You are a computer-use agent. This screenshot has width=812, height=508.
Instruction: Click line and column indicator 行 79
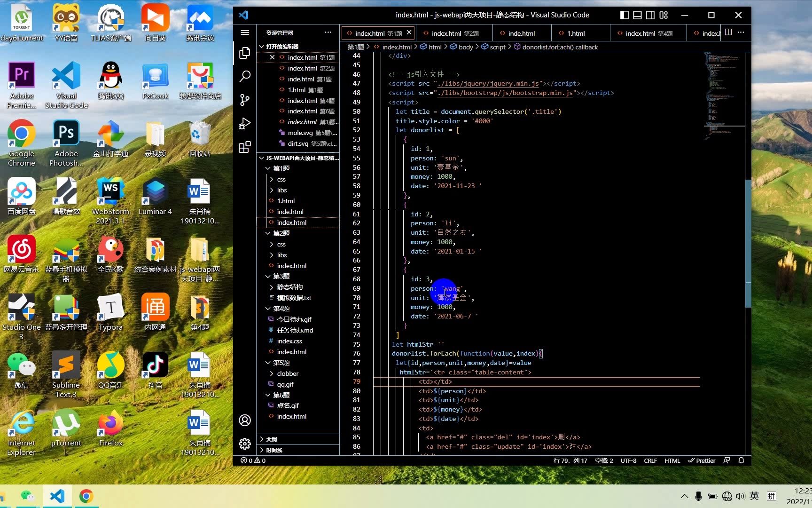(570, 460)
